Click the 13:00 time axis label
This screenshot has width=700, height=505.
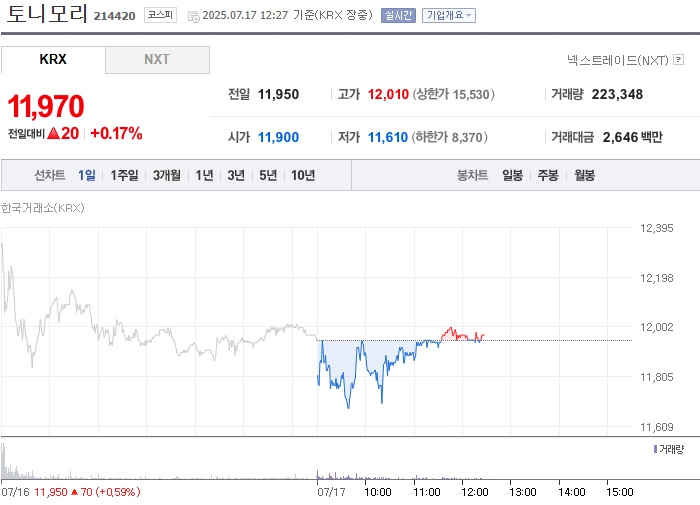tap(523, 492)
